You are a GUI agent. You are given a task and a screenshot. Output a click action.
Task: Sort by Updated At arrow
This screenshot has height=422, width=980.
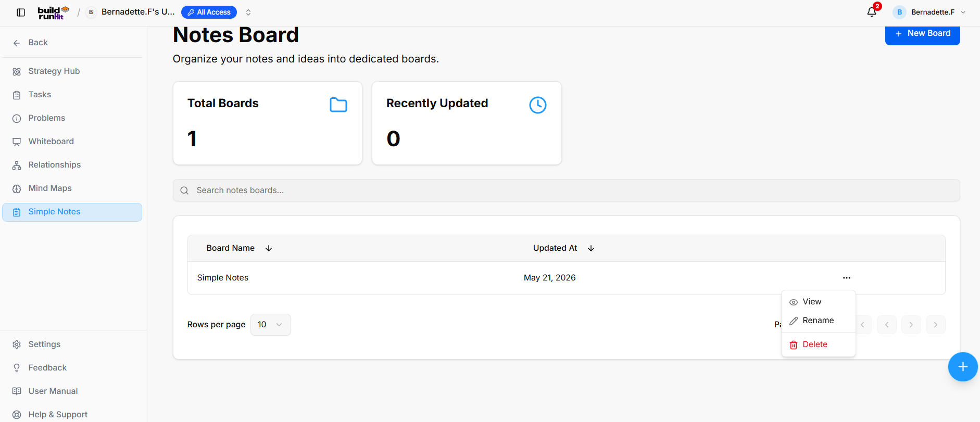(591, 248)
